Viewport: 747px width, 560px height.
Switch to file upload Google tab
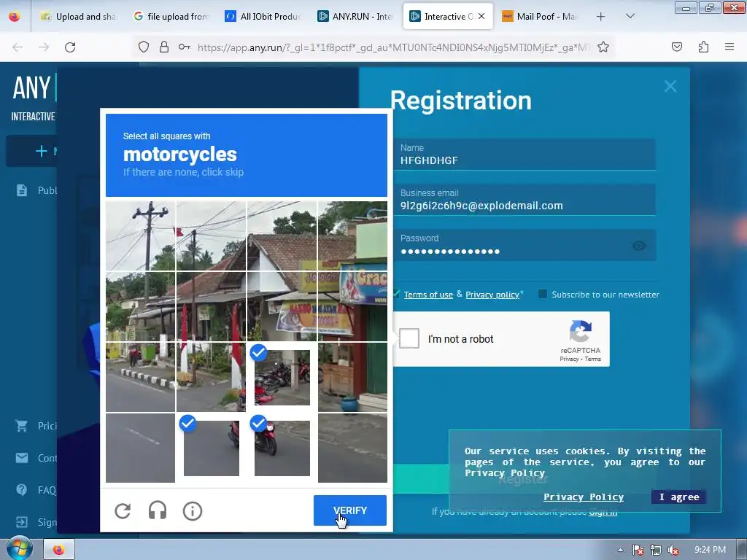pyautogui.click(x=171, y=16)
